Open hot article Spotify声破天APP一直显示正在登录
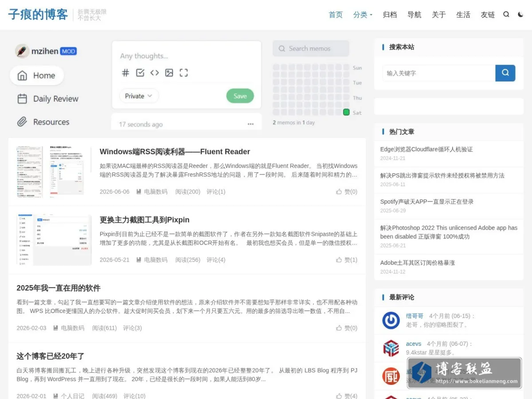 tap(427, 202)
